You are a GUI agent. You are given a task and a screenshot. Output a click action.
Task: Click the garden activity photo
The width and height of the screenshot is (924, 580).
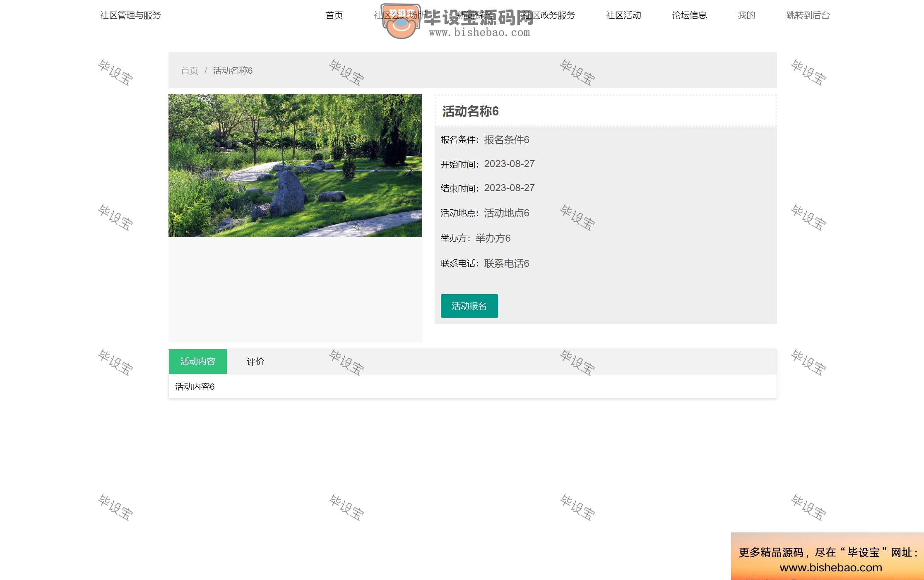point(295,165)
